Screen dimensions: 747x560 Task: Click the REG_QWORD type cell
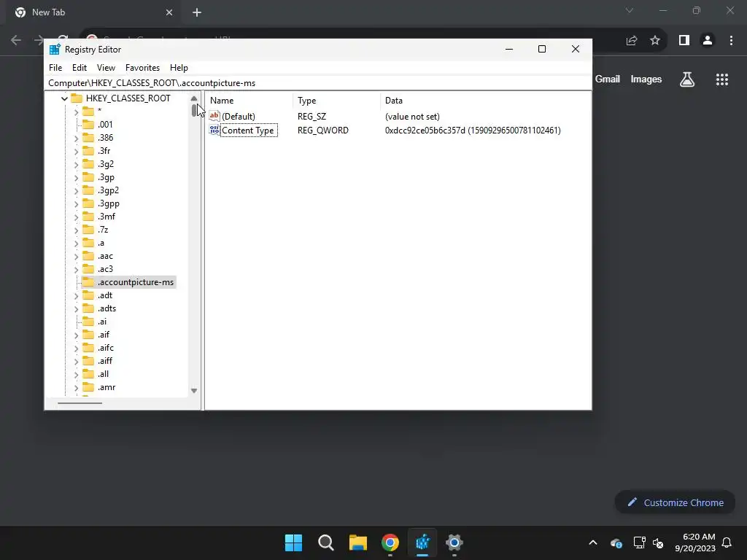pos(323,130)
